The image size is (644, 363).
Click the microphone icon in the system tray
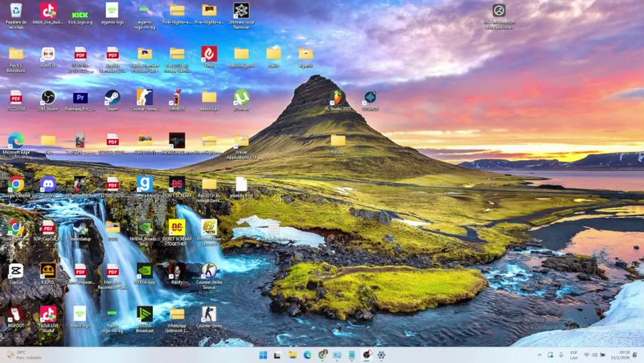pyautogui.click(x=561, y=355)
